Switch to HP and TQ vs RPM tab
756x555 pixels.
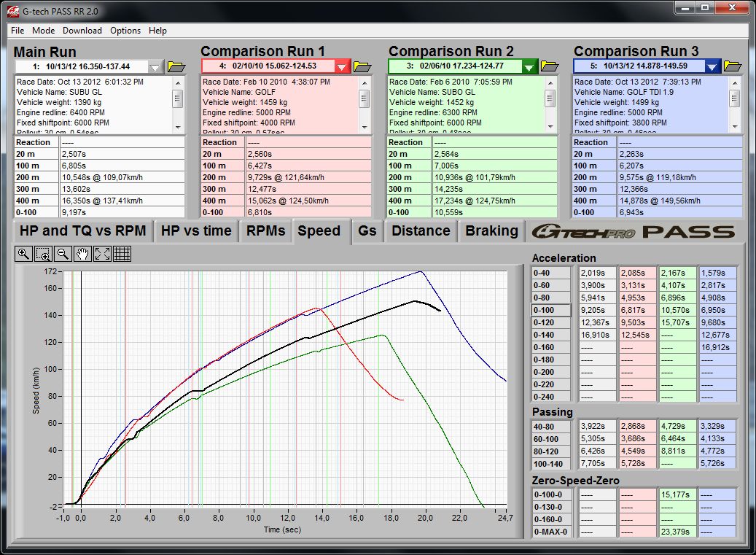(x=83, y=231)
